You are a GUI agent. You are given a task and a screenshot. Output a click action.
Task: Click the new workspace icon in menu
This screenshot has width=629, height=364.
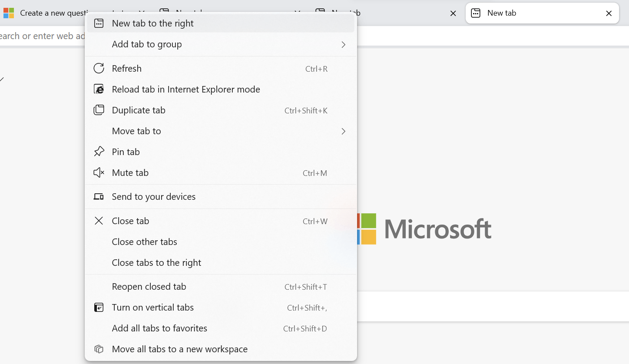(99, 349)
